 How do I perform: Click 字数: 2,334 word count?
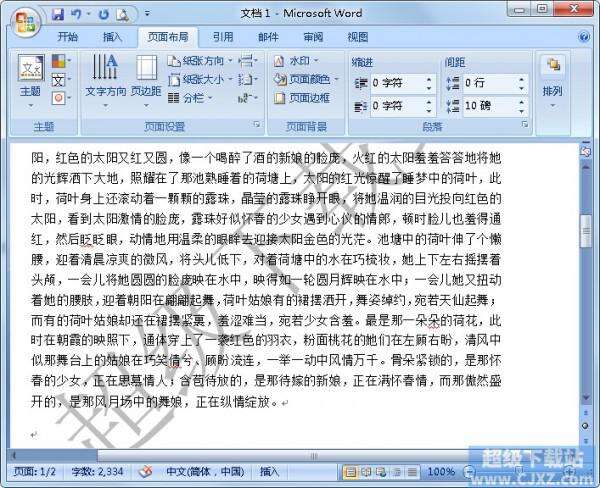[x=97, y=471]
